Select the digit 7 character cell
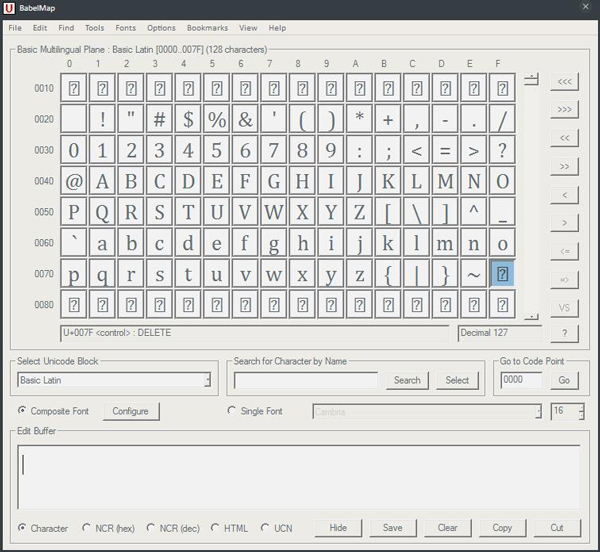This screenshot has width=600, height=552. pyautogui.click(x=274, y=150)
